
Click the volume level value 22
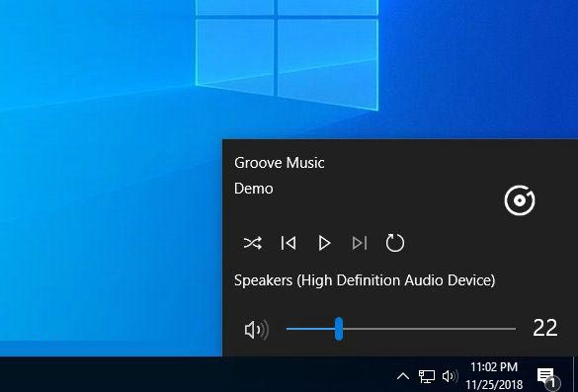click(544, 328)
